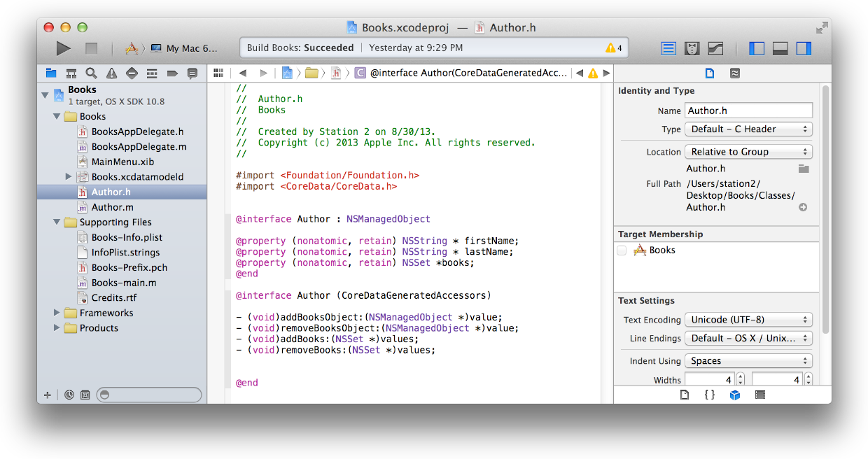Click the Run (play) button

click(63, 48)
